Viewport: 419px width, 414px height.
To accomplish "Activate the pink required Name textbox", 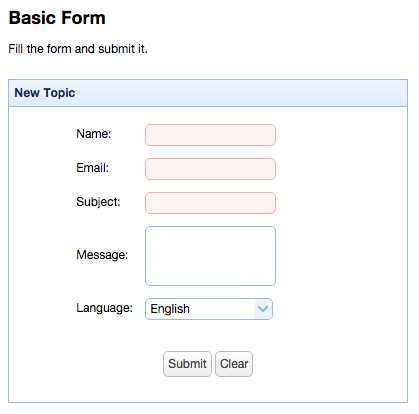I will [x=210, y=135].
